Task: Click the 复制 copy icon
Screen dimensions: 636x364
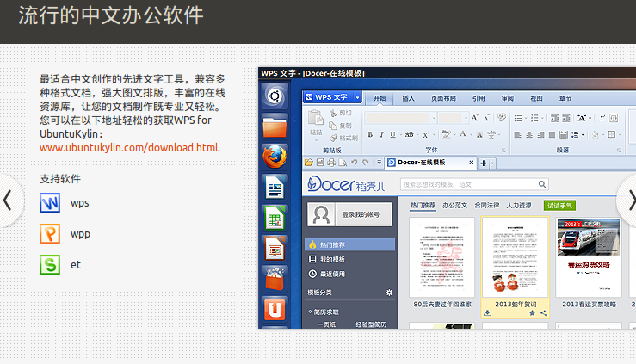Action: point(333,126)
